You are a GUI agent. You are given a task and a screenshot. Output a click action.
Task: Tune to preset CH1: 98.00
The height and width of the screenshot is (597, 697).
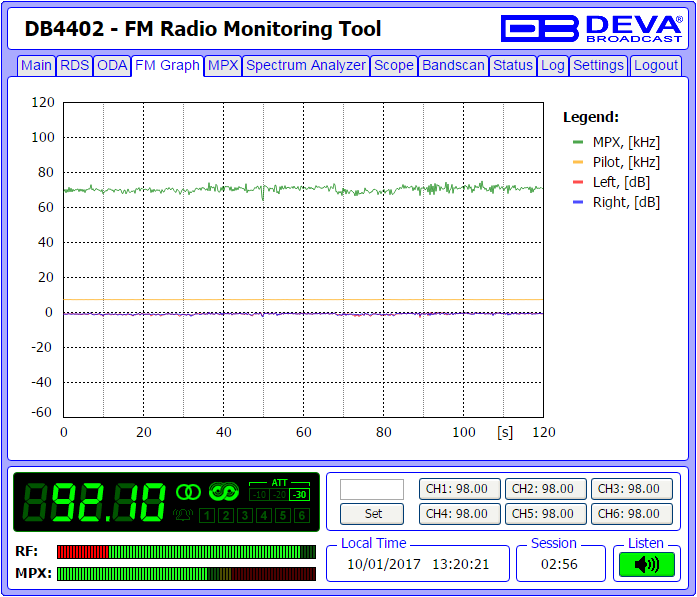[x=460, y=489]
